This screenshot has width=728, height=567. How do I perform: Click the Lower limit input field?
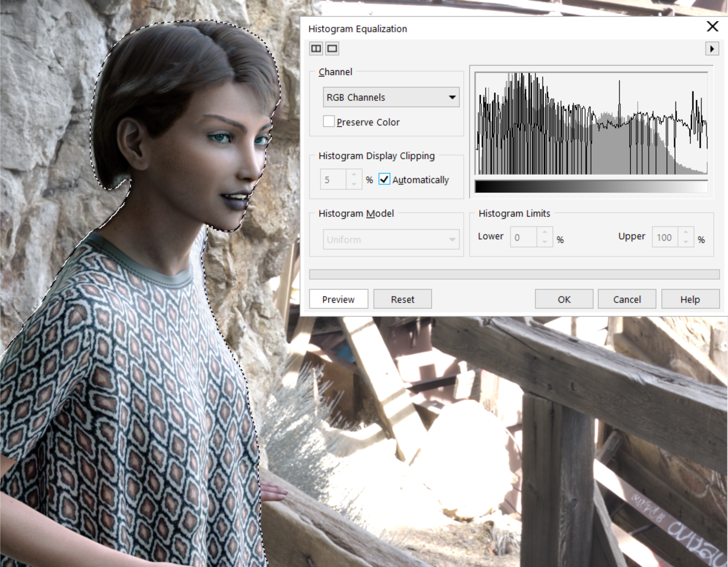point(523,237)
